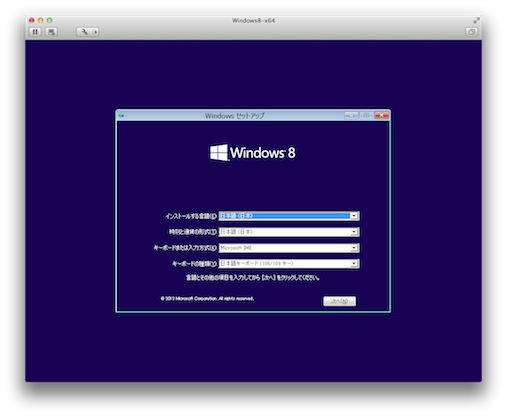Screen dimensions: 507x417
Task: Expand the arrow next to the wrench icon
Action: pyautogui.click(x=96, y=32)
